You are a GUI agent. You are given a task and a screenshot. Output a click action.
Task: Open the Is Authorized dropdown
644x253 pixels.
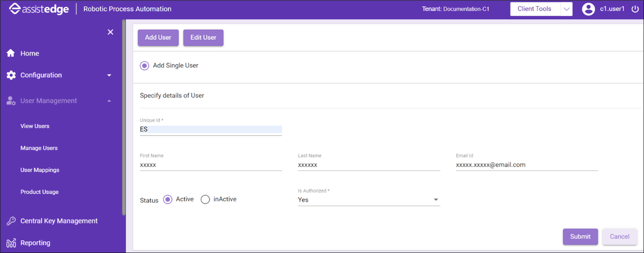pyautogui.click(x=369, y=200)
